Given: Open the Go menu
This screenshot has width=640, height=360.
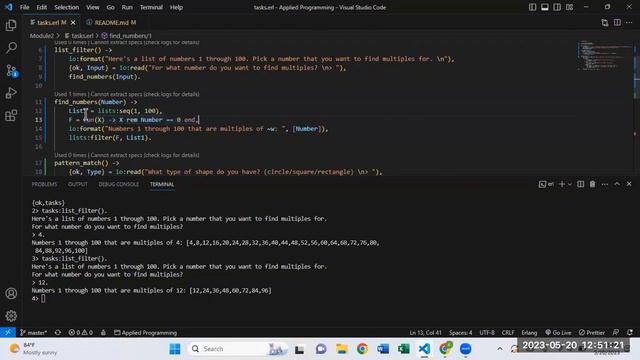Looking at the screenshot, I should click(111, 7).
